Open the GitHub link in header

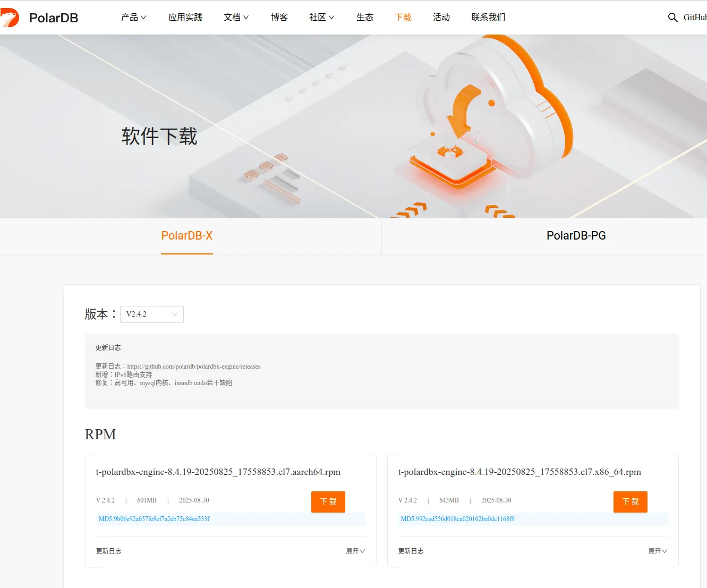coord(695,18)
